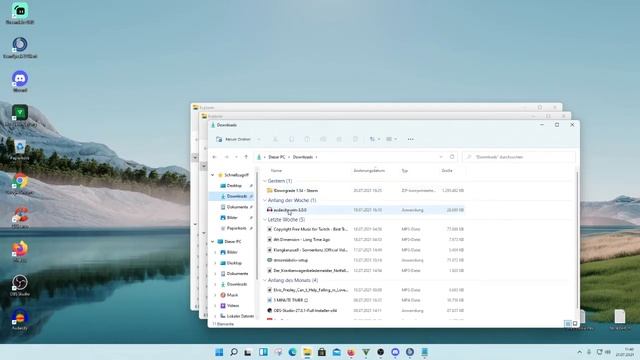
Task: Sort by the Änderungsdatum column header
Action: (x=369, y=171)
